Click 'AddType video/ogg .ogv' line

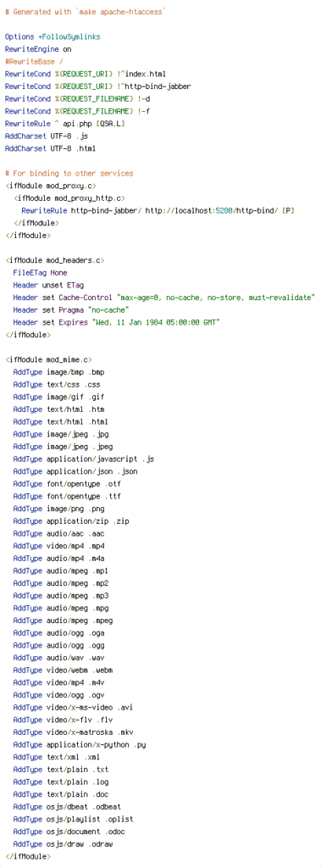pos(58,694)
